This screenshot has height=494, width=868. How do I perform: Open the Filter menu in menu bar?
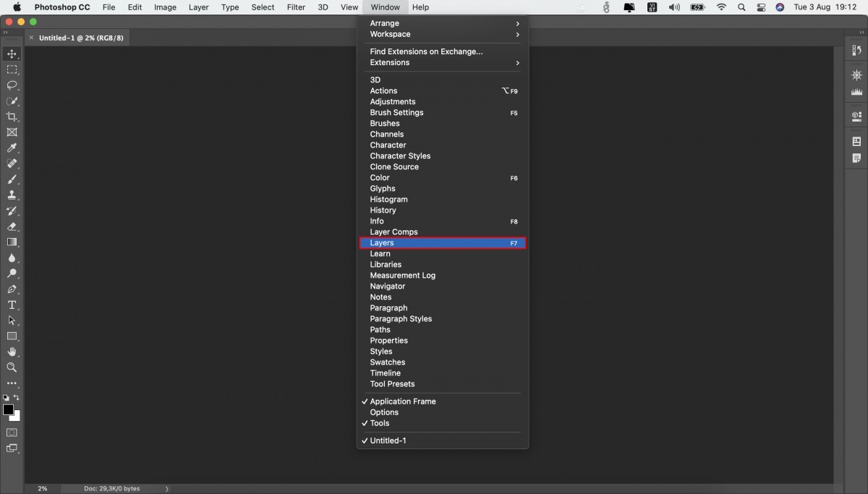(296, 7)
